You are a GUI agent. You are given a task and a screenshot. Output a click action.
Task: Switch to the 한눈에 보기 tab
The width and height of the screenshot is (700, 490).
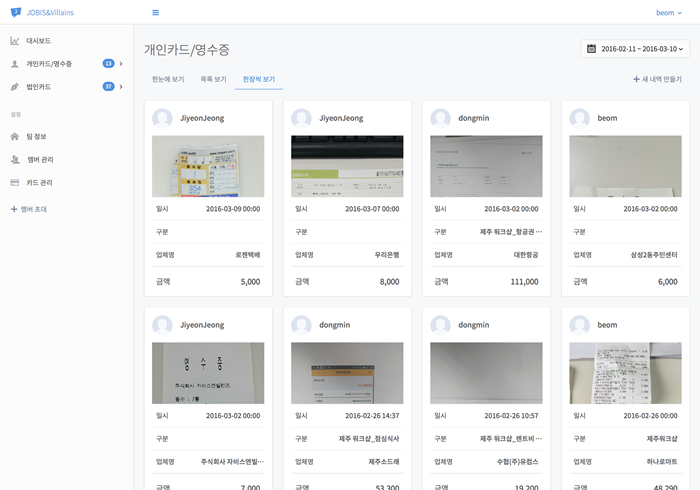(168, 79)
